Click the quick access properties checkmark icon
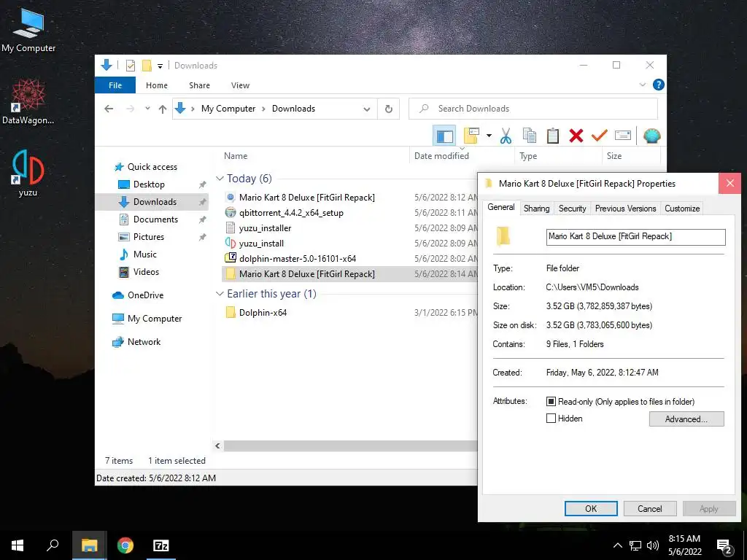 point(130,65)
